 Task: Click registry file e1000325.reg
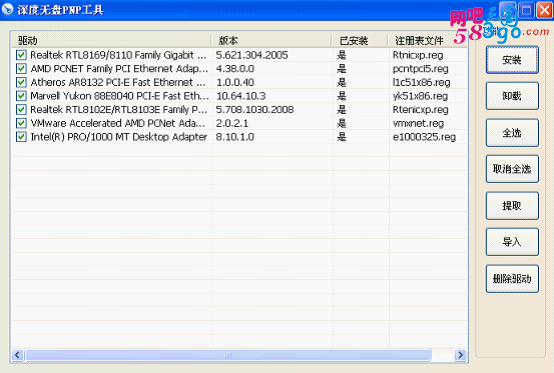tap(424, 137)
